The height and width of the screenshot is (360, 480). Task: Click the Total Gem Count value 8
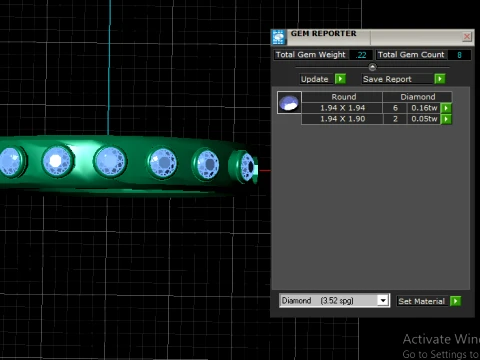[x=459, y=55]
